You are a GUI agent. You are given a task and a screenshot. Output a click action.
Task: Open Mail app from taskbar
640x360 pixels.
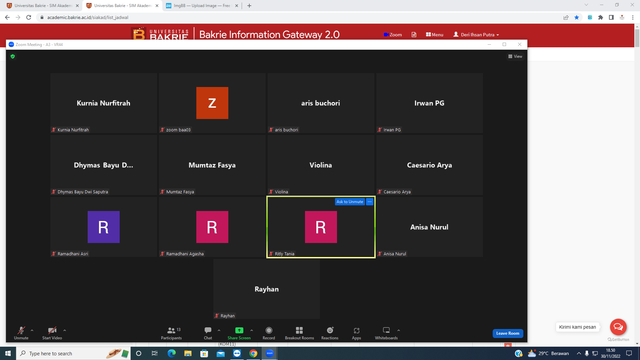pos(220,353)
